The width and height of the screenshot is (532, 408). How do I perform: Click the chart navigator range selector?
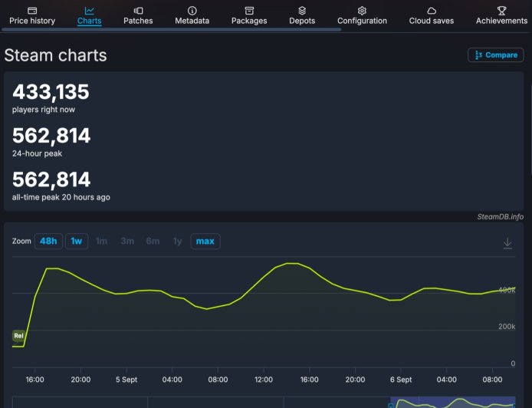(x=452, y=403)
